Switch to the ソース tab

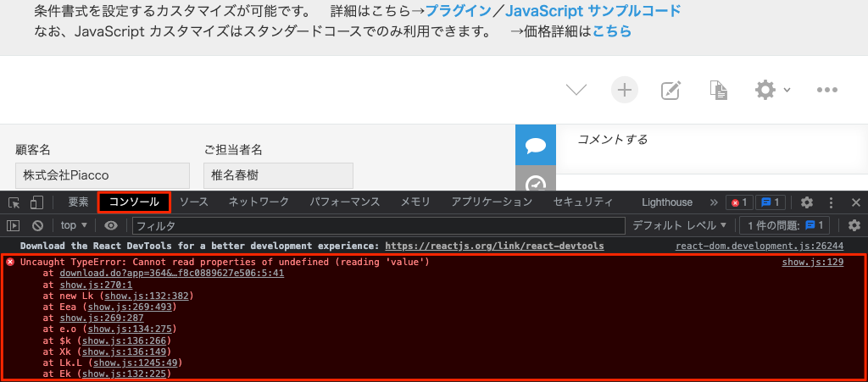point(194,202)
